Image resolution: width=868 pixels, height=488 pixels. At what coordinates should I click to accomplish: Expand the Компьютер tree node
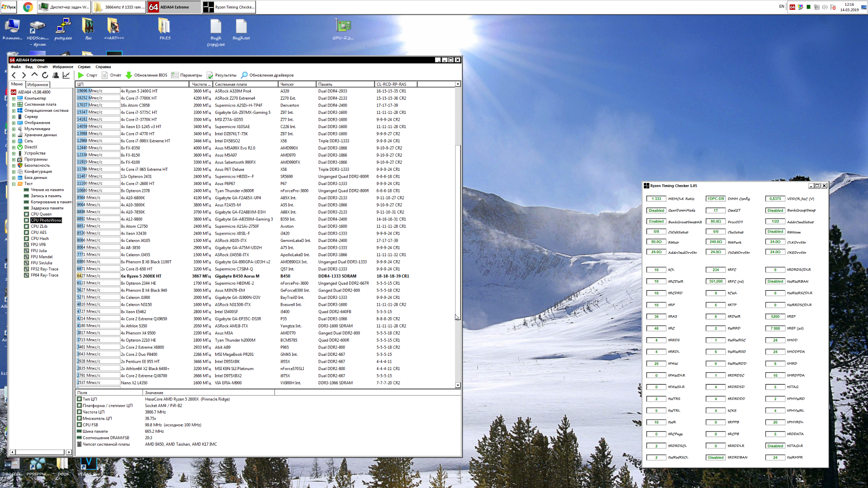(13, 98)
